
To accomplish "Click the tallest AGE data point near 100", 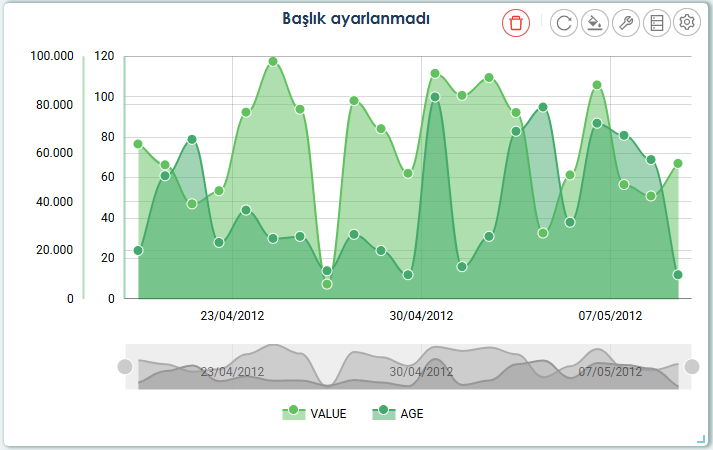I will (x=435, y=97).
